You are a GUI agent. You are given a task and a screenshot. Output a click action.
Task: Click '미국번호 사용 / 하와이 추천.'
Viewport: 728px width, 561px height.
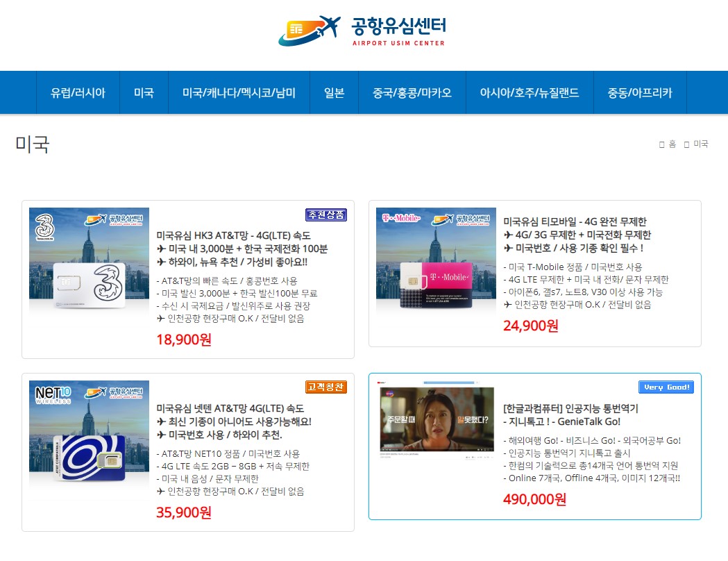(225, 435)
